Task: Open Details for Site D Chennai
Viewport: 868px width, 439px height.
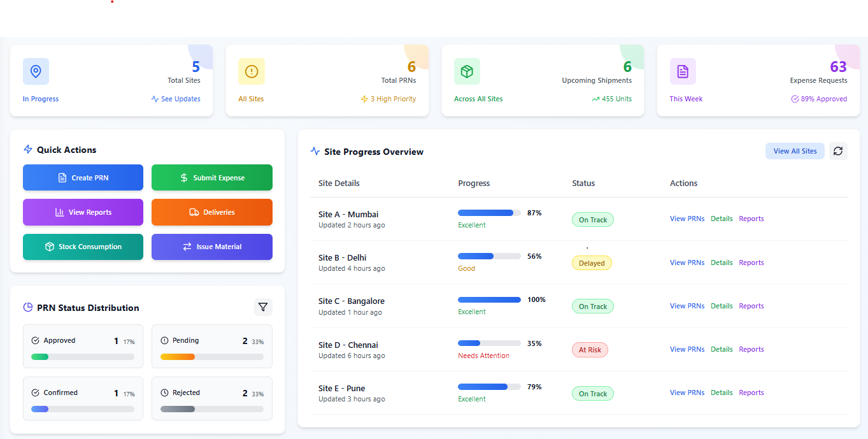Action: point(722,349)
